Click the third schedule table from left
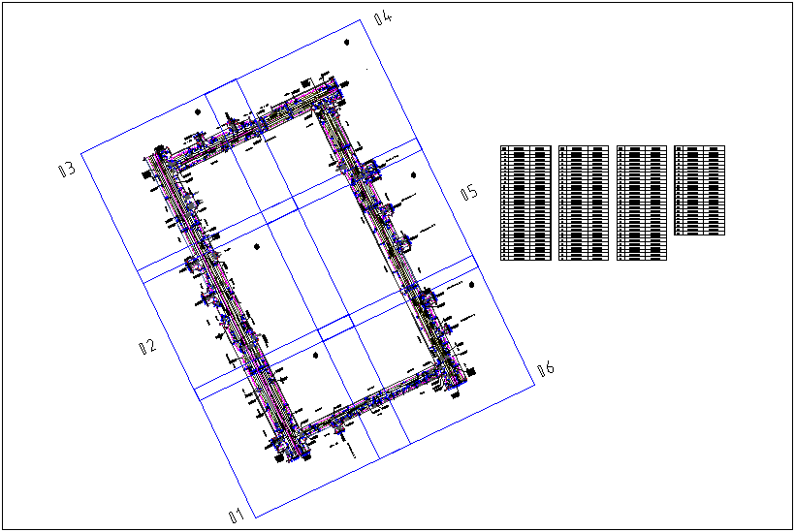 pos(641,203)
